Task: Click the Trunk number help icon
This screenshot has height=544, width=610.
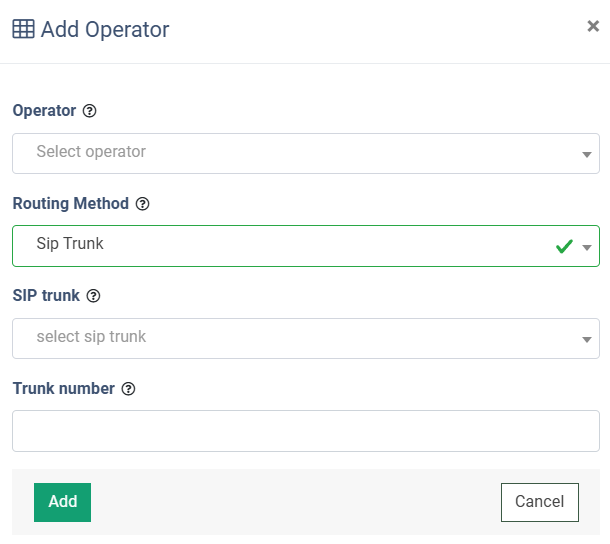Action: 128,389
